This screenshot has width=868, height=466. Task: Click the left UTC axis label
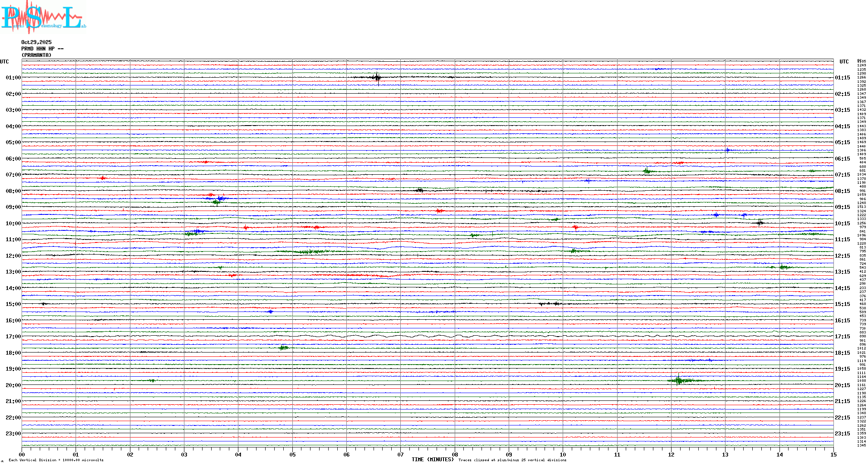click(x=4, y=62)
